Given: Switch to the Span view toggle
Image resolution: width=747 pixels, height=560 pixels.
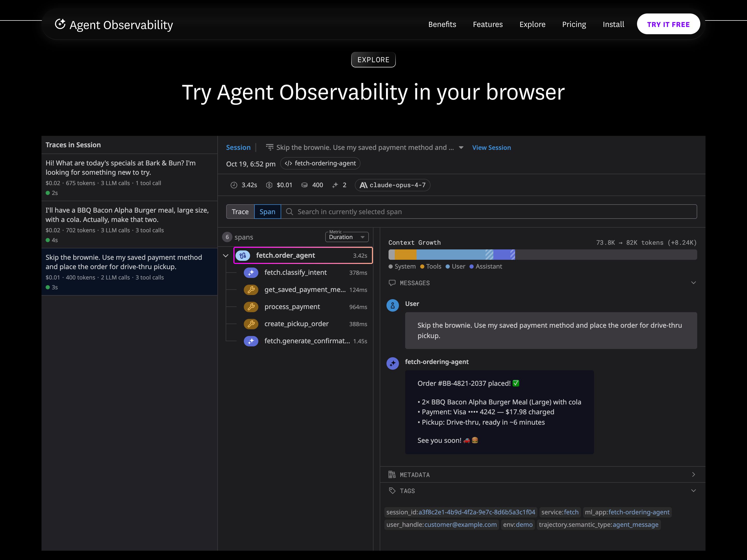Looking at the screenshot, I should click(x=267, y=212).
